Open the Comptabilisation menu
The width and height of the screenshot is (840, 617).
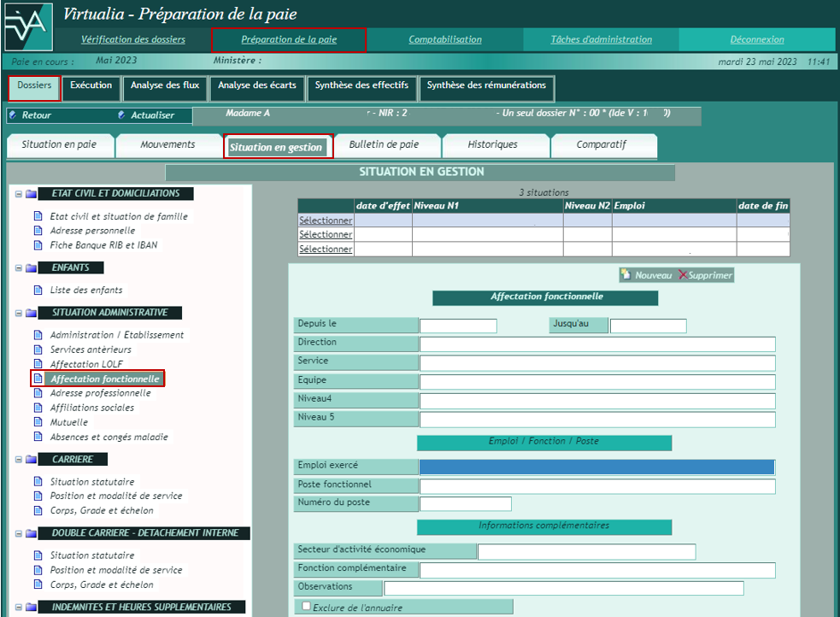(444, 39)
